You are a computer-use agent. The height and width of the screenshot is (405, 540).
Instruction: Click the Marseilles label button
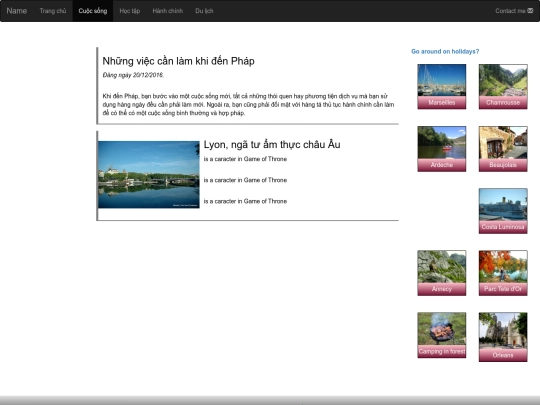[x=442, y=102]
